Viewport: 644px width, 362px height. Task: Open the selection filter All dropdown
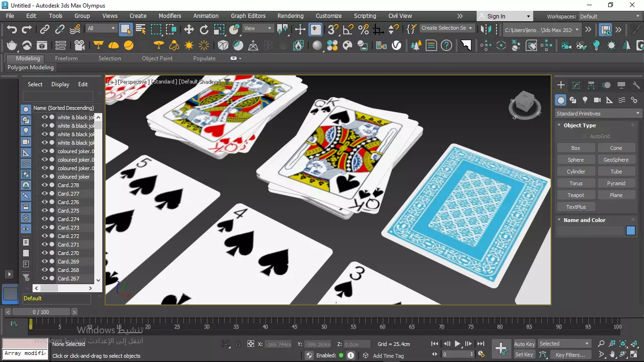coord(101,28)
